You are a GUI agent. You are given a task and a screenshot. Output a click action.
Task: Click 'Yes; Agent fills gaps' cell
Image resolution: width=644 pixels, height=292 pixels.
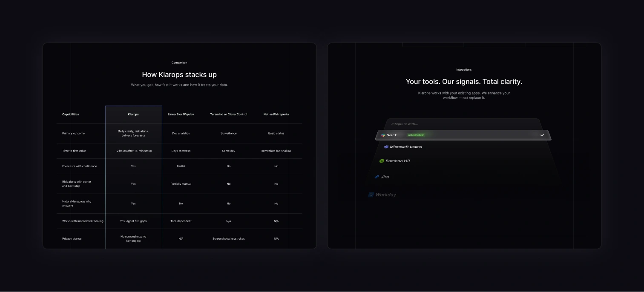coord(133,221)
